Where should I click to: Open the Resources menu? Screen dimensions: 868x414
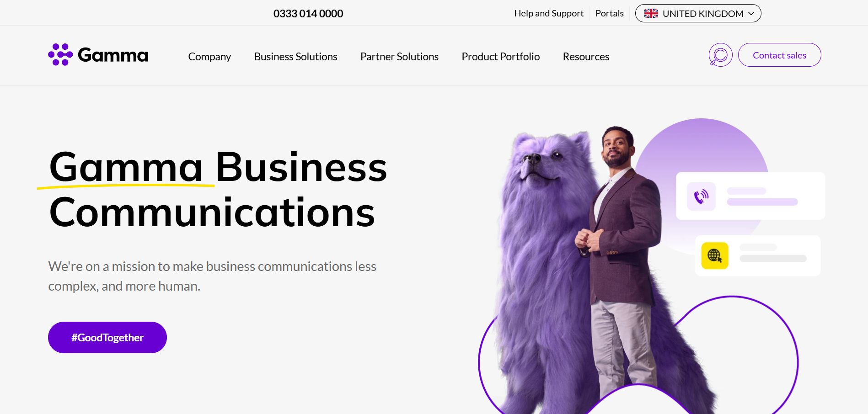coord(586,57)
